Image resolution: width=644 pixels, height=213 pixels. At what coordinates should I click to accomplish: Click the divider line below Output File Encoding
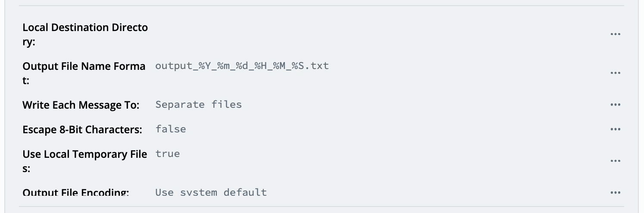(x=322, y=207)
